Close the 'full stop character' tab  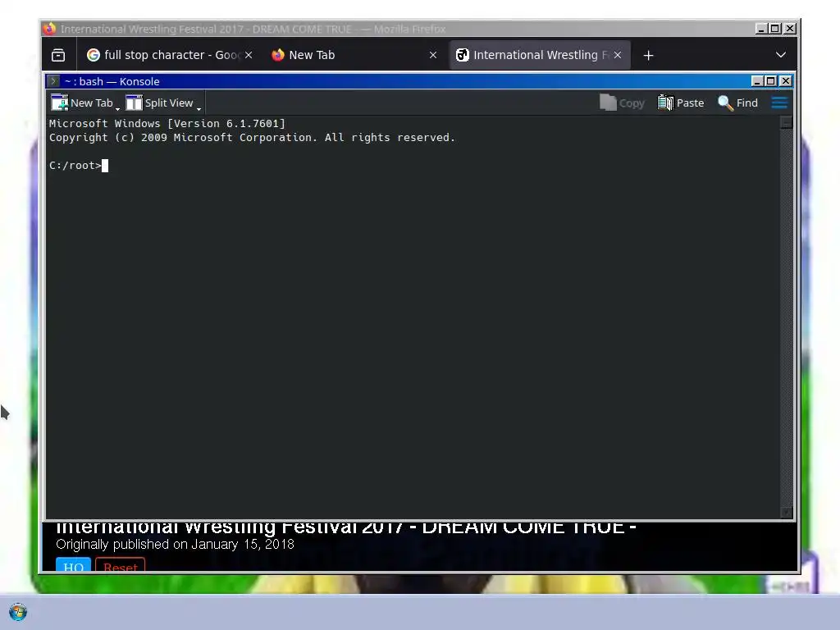[249, 55]
